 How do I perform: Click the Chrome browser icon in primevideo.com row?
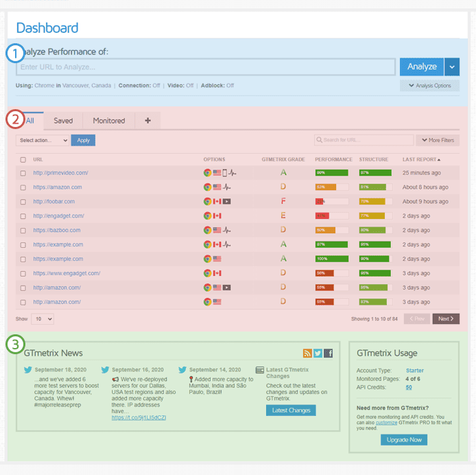coord(207,173)
